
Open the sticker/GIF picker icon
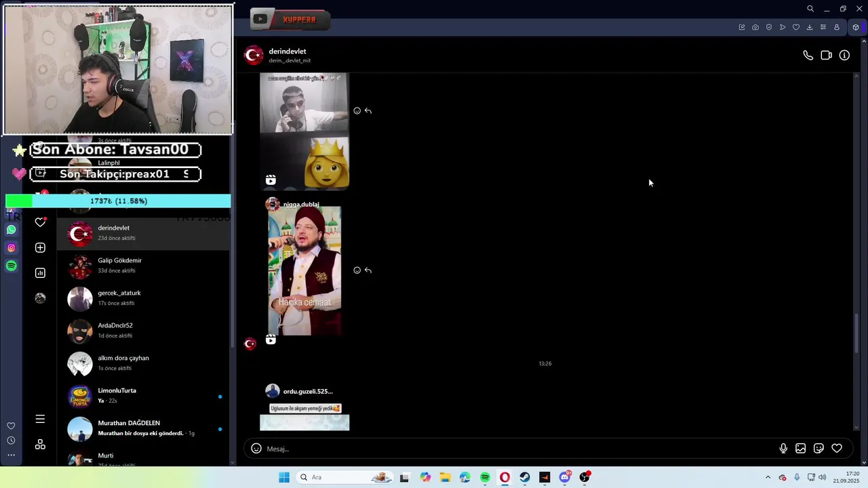coord(818,449)
